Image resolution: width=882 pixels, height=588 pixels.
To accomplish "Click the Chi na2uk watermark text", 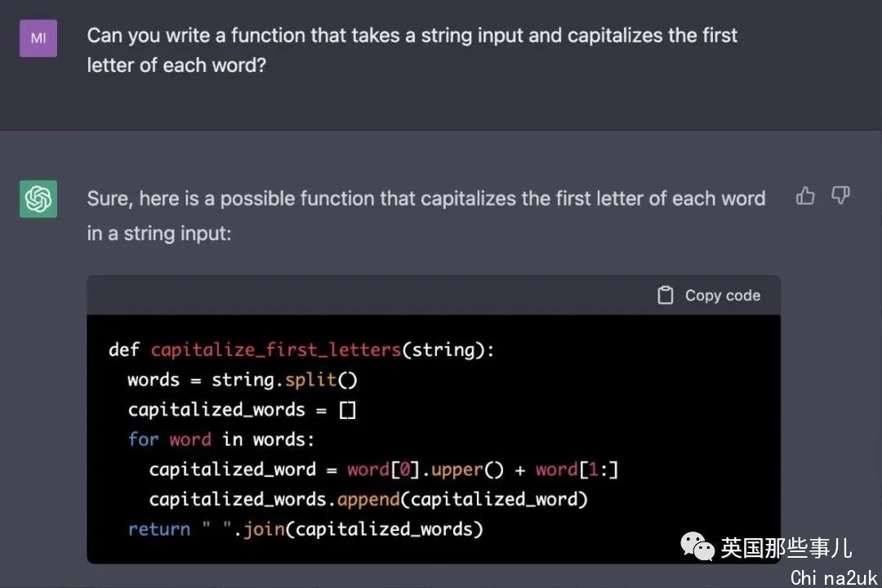I will coord(834,578).
